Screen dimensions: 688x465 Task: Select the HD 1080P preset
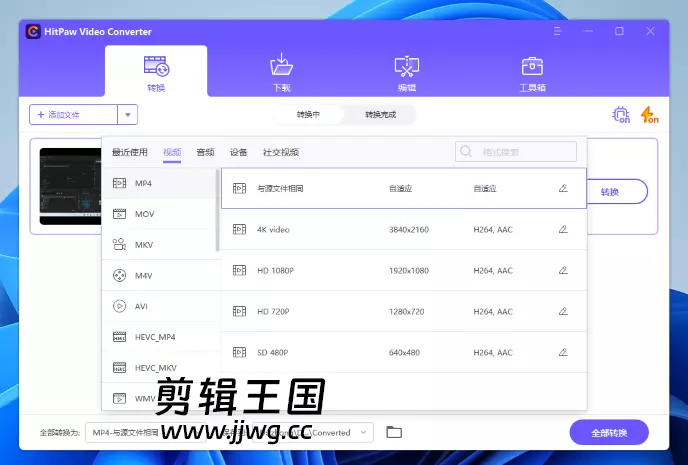(404, 270)
